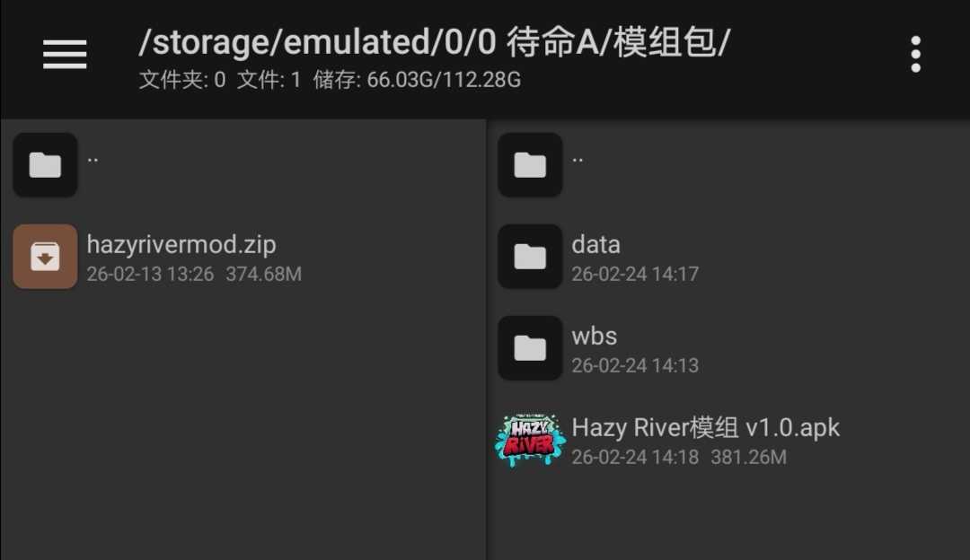This screenshot has height=560, width=970.
Task: Go up via right pane ".." text
Action: click(x=578, y=160)
